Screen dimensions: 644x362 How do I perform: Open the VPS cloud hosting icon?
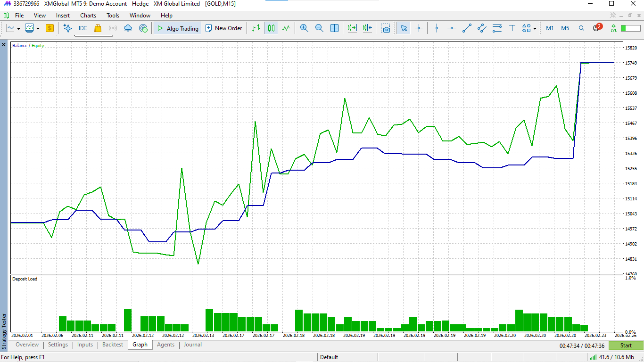(128, 28)
